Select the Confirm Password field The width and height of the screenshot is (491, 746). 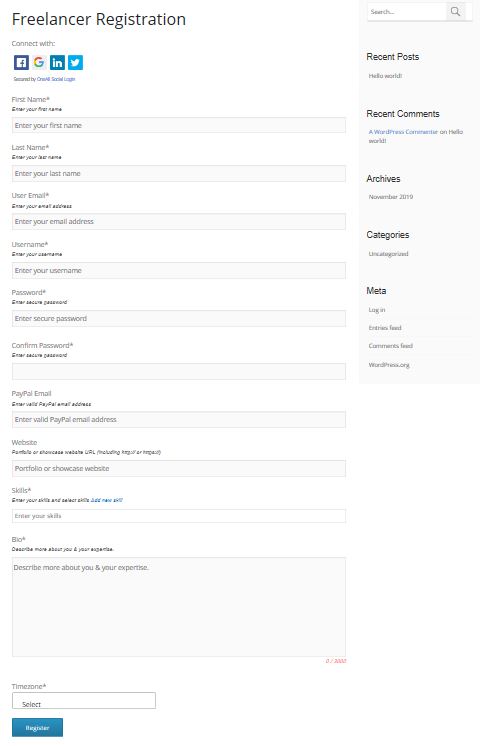click(x=178, y=372)
